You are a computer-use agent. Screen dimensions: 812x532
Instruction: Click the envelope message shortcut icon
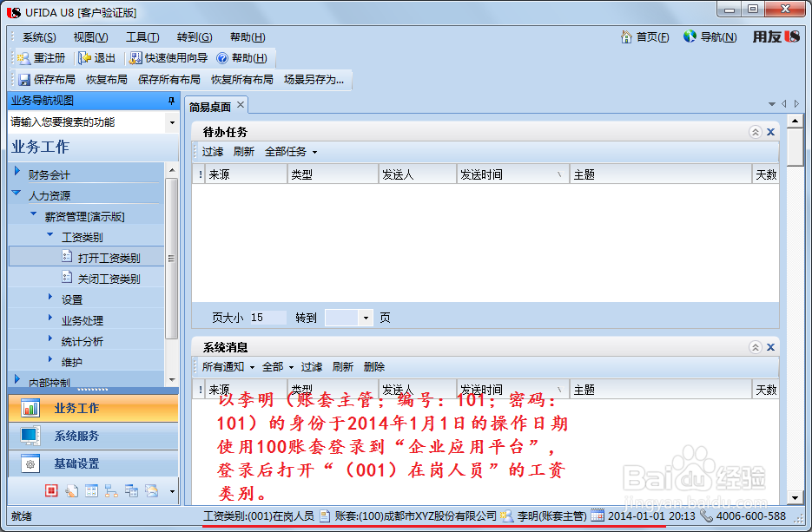tap(152, 490)
